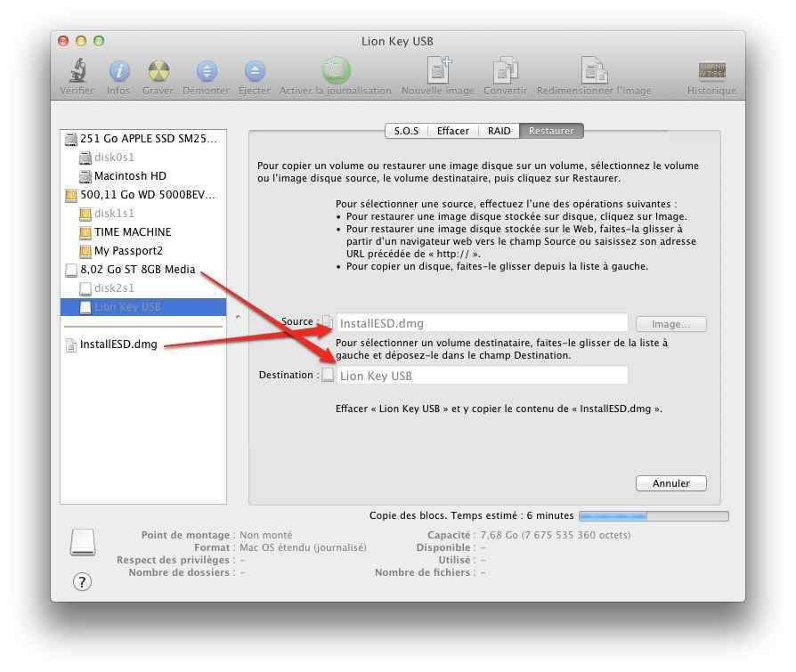Select the Lion Key USB volume in sidebar
The image size is (796, 672).
click(x=143, y=307)
